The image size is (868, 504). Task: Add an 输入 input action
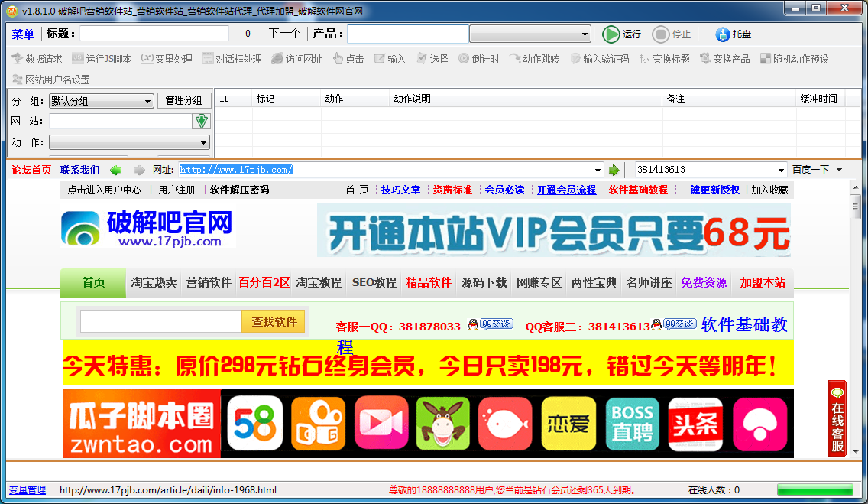[390, 59]
